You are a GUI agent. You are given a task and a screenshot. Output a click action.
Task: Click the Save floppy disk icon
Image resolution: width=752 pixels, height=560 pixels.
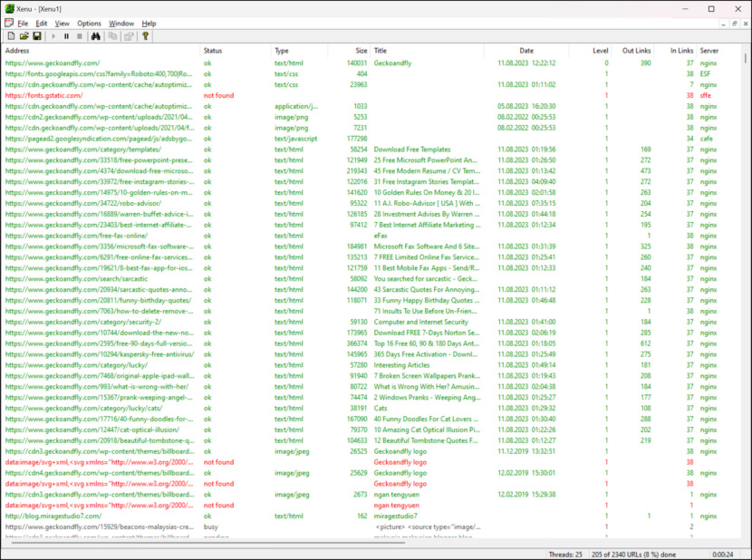pyautogui.click(x=37, y=36)
